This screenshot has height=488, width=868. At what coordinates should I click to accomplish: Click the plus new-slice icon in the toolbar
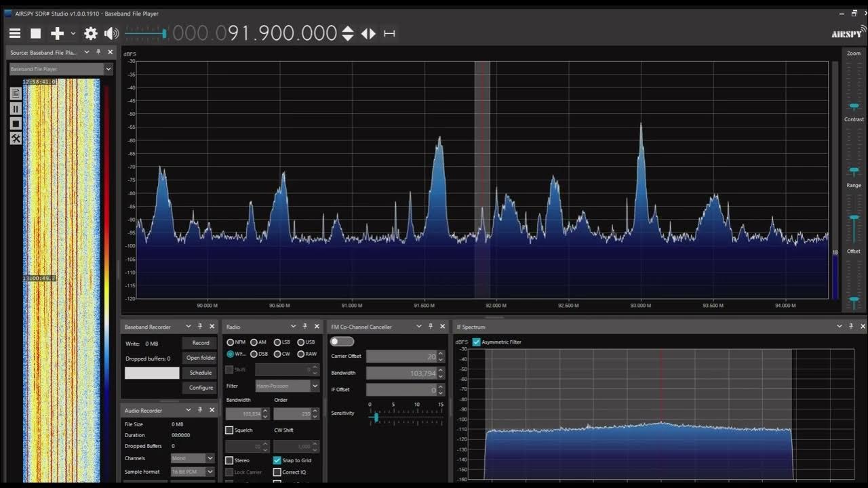(x=57, y=33)
